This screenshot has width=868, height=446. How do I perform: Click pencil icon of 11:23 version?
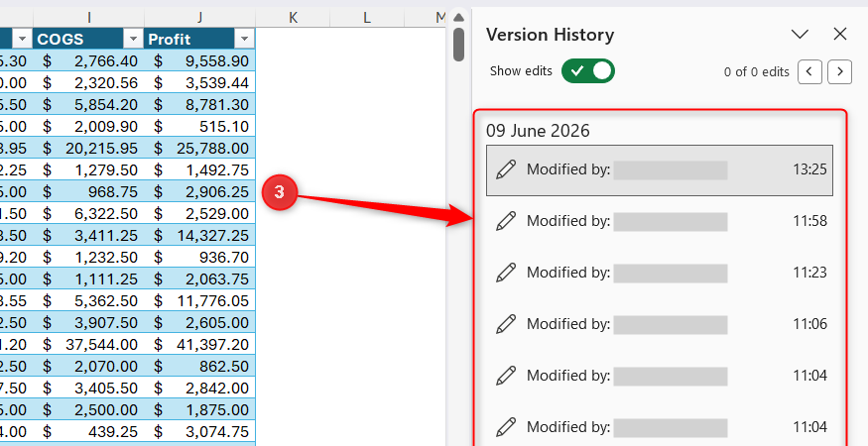pos(505,273)
